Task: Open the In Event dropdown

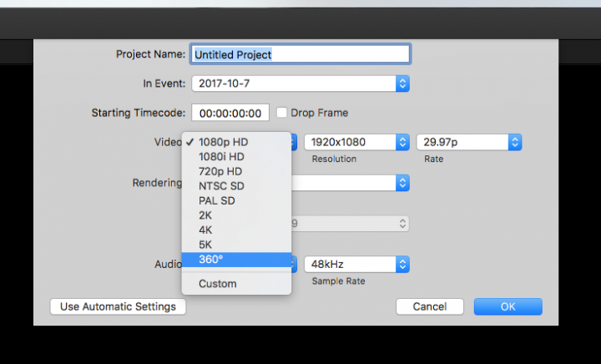Action: (x=300, y=83)
